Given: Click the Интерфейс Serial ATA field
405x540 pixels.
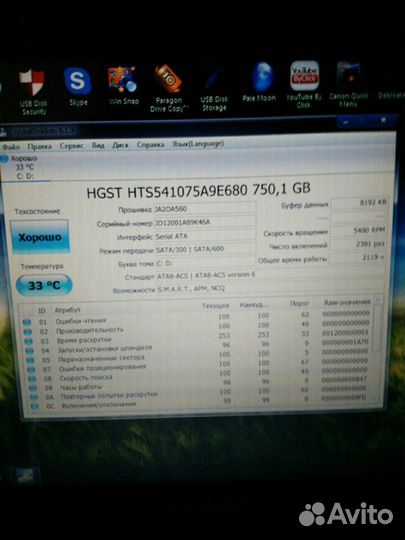Looking at the screenshot, I should tap(205, 236).
